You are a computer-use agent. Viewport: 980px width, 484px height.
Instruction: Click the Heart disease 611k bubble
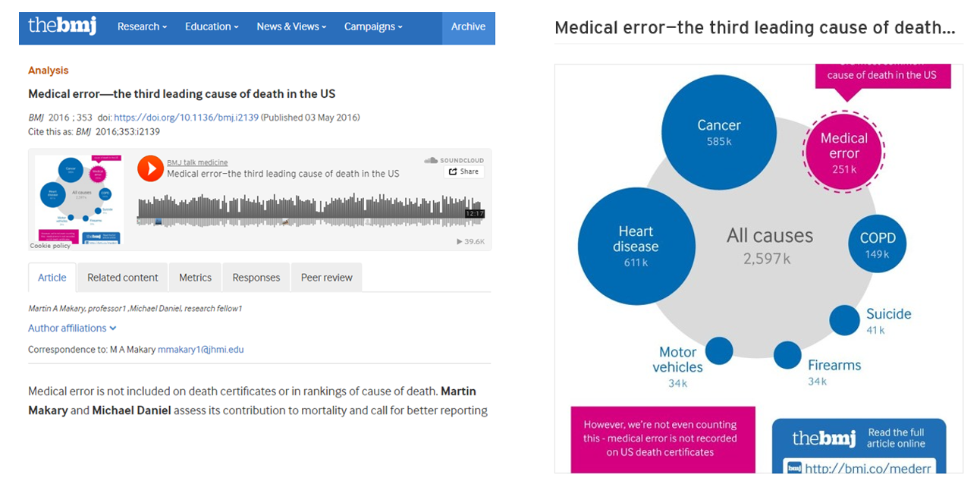(636, 247)
